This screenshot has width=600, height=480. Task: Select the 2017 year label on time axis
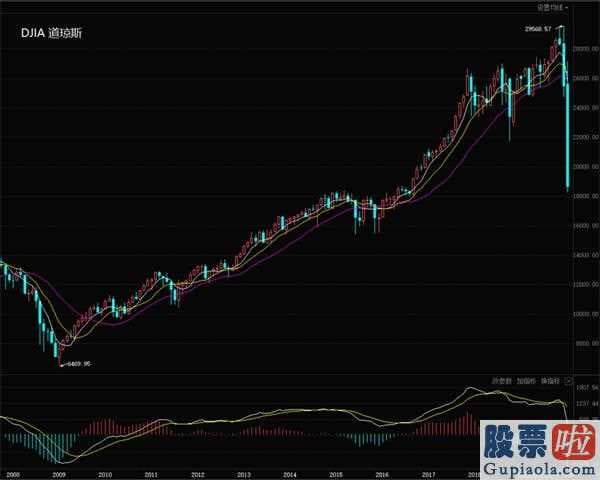(x=429, y=475)
